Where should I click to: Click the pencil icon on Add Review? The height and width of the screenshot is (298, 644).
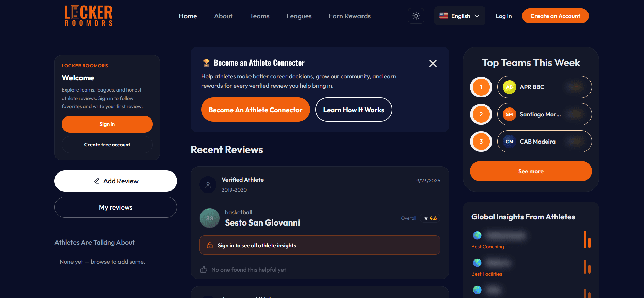(96, 181)
